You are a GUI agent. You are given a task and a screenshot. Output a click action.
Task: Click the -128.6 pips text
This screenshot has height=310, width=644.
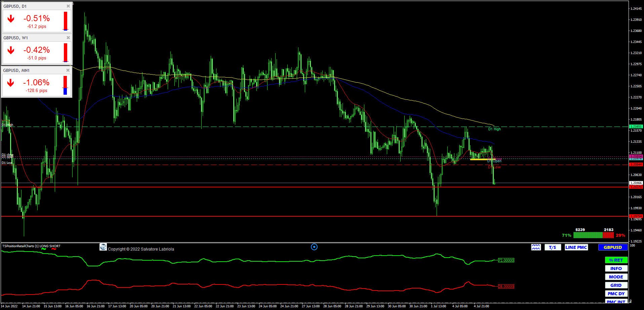coord(37,91)
